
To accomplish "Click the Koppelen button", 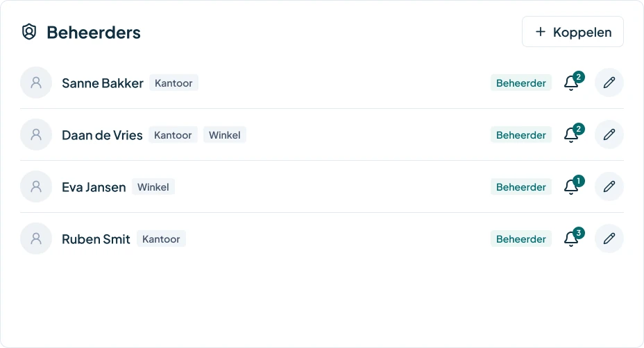I will pos(573,32).
